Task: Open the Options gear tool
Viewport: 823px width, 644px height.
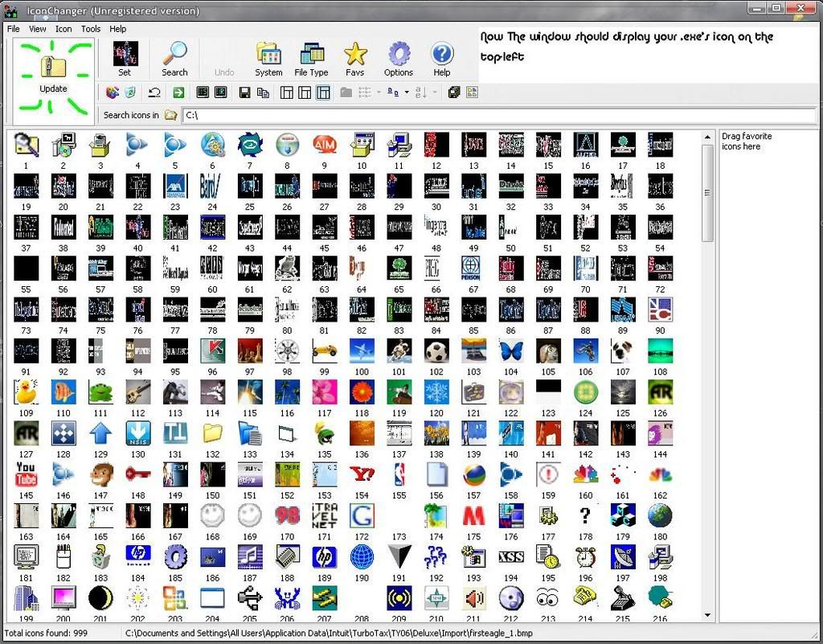Action: coord(399,59)
